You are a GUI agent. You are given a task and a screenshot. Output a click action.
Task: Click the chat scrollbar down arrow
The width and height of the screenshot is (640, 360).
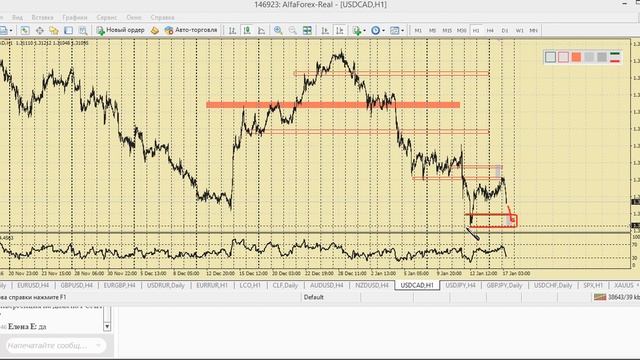(x=107, y=327)
